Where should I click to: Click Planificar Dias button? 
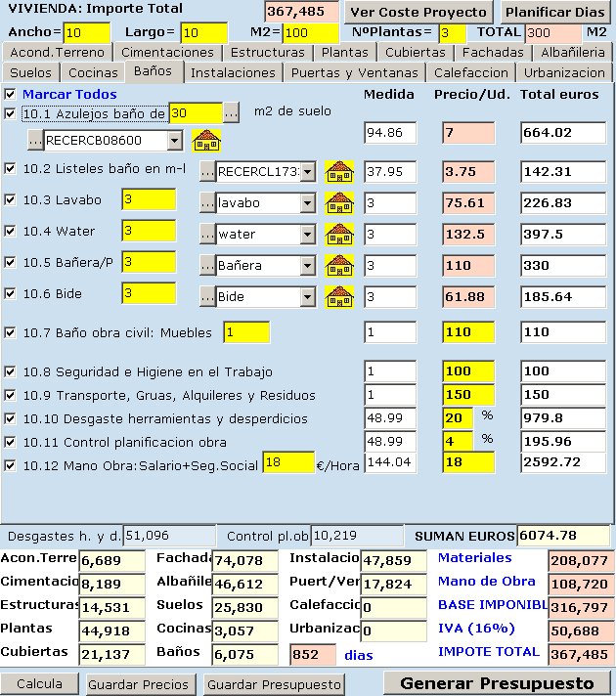(555, 12)
